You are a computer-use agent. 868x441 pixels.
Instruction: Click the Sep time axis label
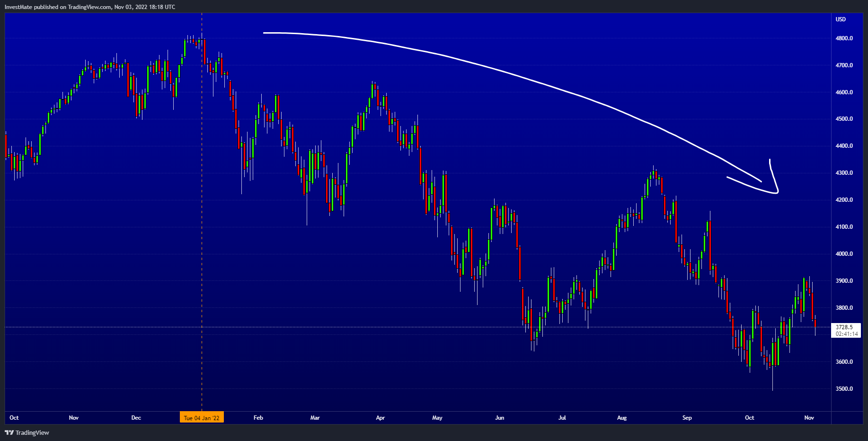point(687,418)
